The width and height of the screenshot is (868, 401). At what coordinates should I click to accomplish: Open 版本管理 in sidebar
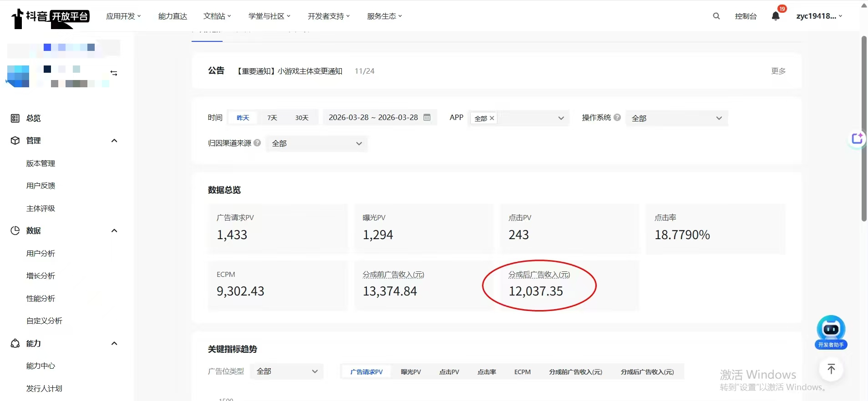point(41,163)
